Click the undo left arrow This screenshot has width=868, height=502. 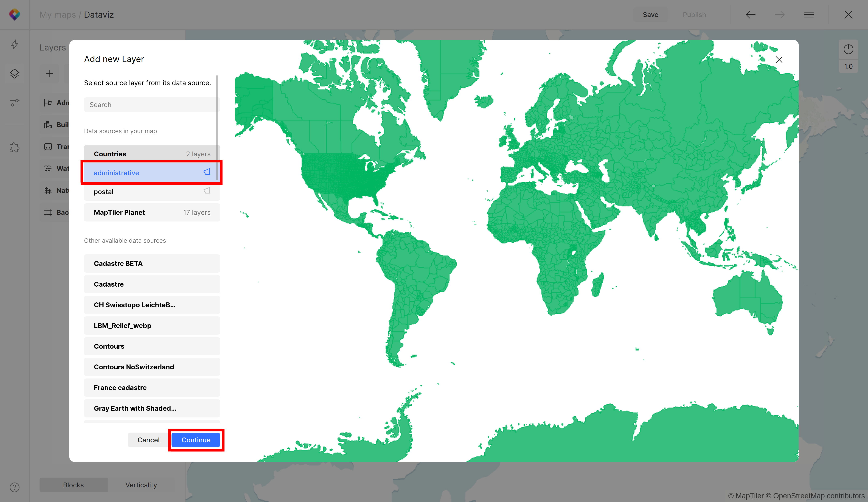(751, 14)
